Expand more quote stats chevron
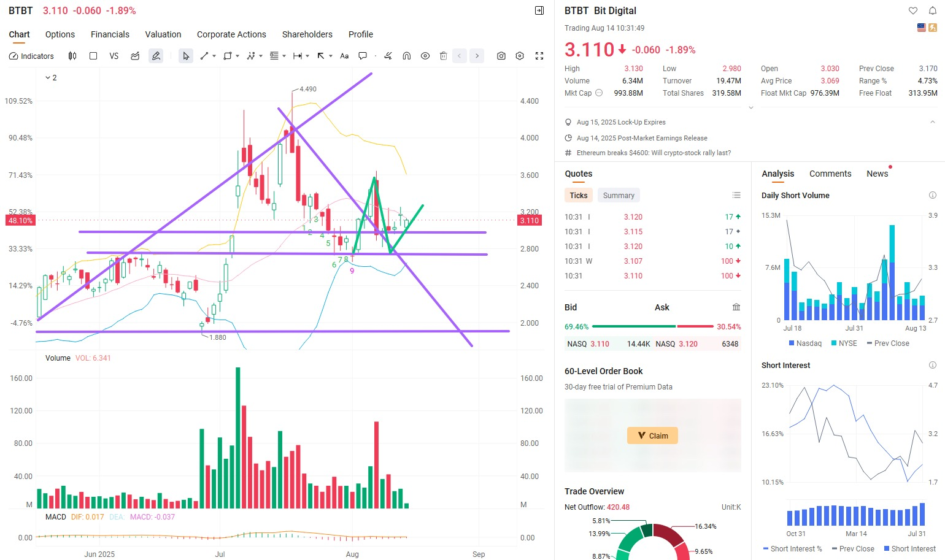The height and width of the screenshot is (560, 945). click(750, 107)
